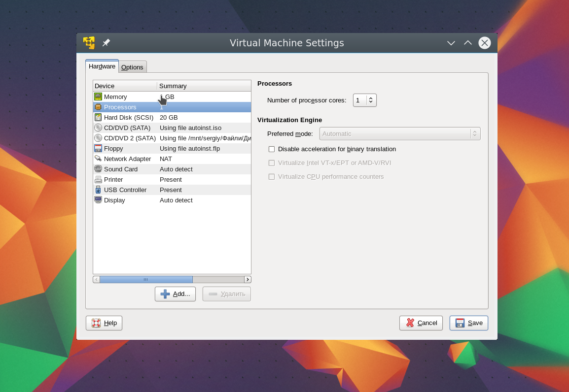Image resolution: width=569 pixels, height=392 pixels.
Task: Click the USB Controller icon
Action: pyautogui.click(x=98, y=190)
